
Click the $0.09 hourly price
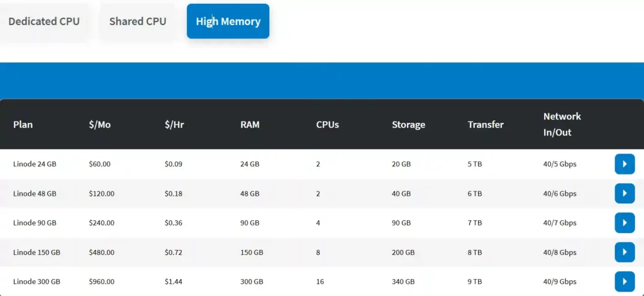coord(174,164)
